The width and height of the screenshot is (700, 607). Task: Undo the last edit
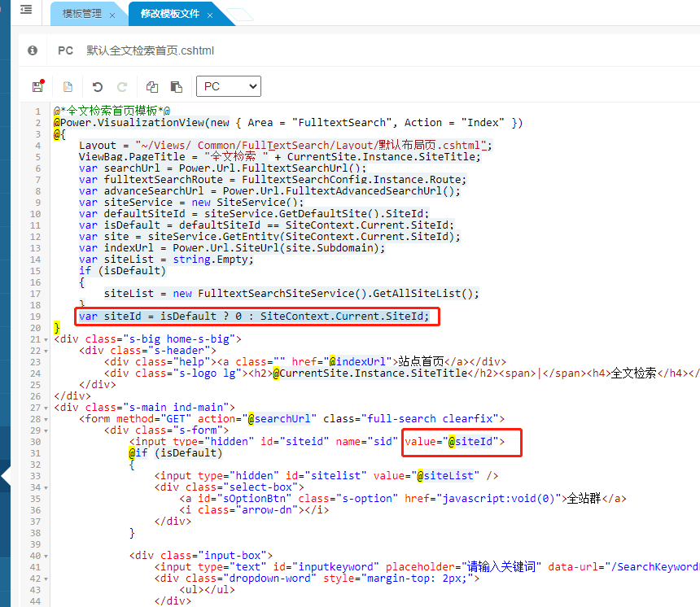pos(98,86)
